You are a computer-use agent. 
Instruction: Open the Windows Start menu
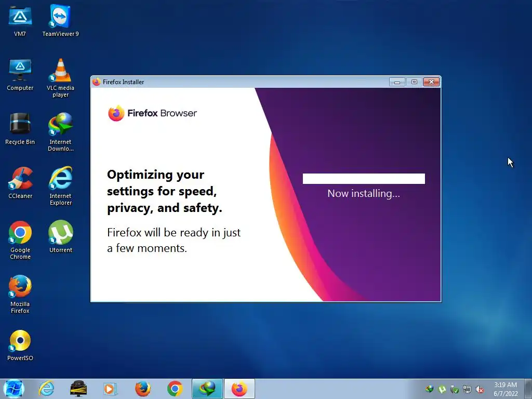point(14,389)
